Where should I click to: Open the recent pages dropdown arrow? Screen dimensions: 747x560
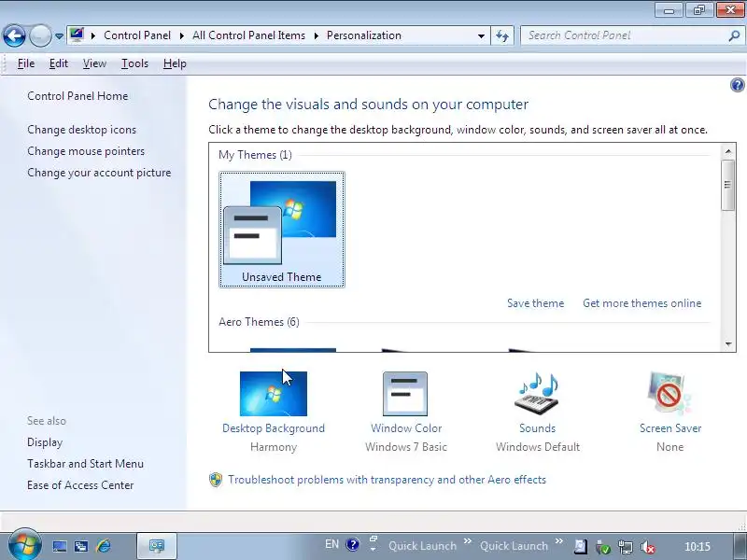[59, 35]
